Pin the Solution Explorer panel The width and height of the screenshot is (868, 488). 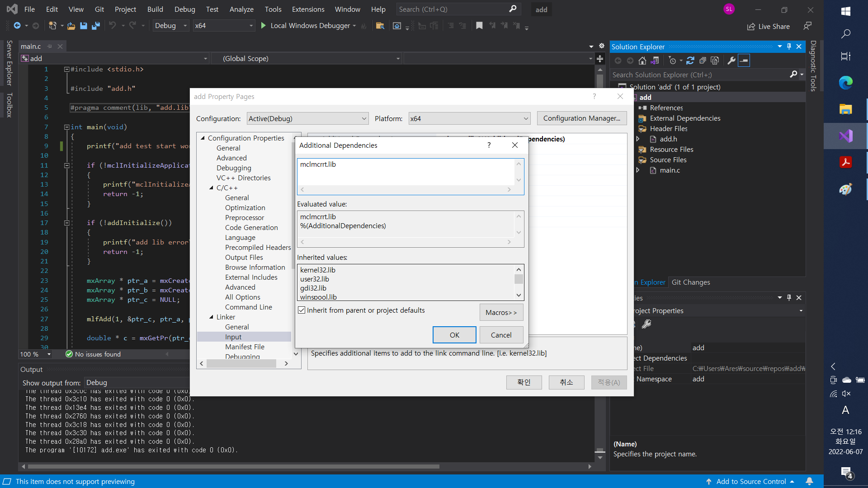[789, 47]
